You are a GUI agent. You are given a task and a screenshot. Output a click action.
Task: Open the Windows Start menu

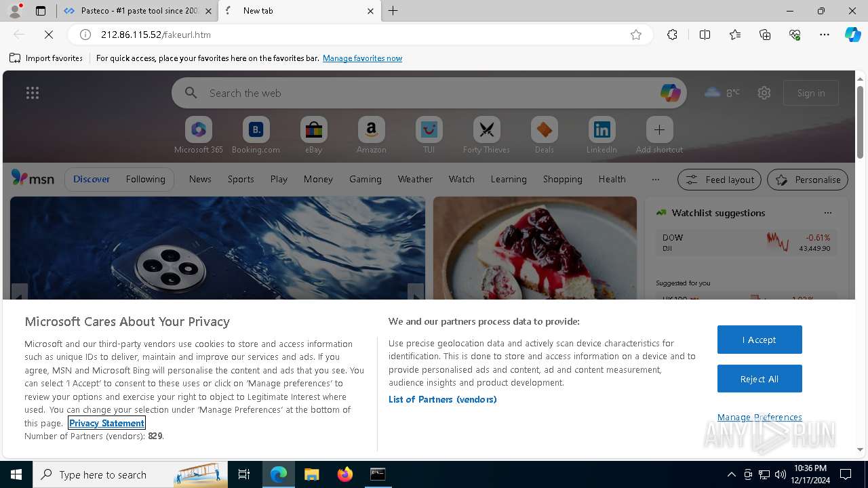coord(16,474)
